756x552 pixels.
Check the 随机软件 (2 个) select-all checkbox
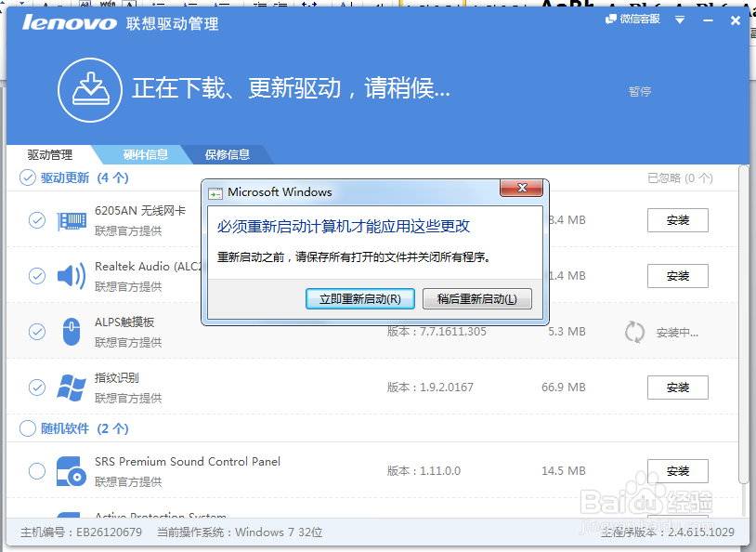pyautogui.click(x=28, y=428)
